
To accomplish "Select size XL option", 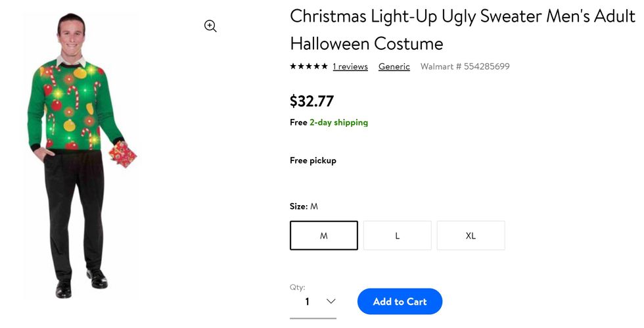I will 471,235.
